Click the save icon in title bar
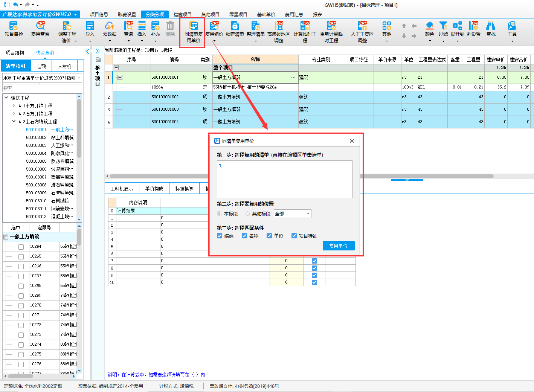 pos(6,5)
